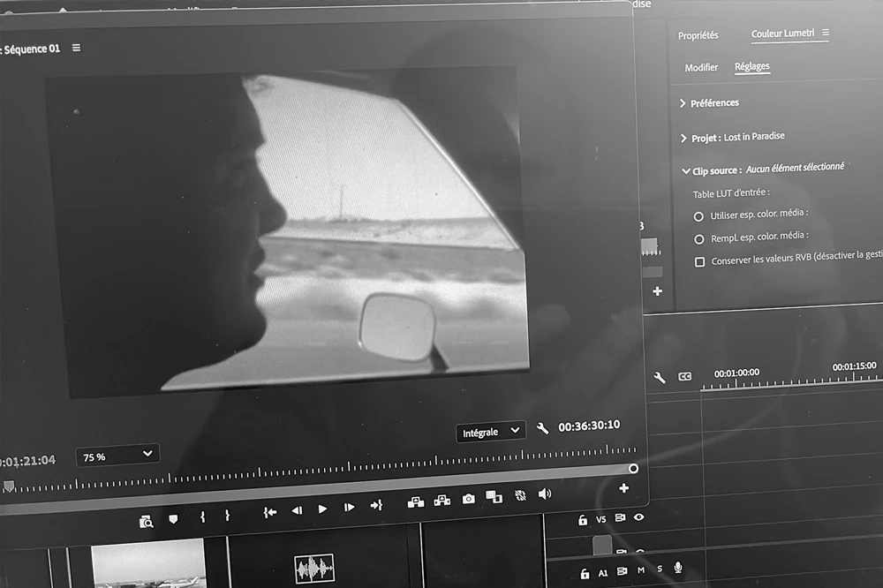Viewport: 883px width, 588px height.
Task: Open the comparison view icon
Action: pyautogui.click(x=494, y=497)
